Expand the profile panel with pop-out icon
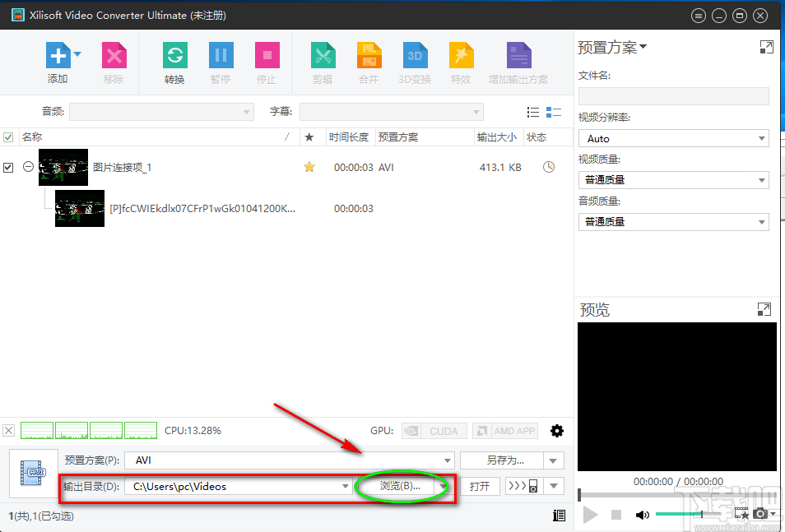This screenshot has height=532, width=785. [x=766, y=47]
